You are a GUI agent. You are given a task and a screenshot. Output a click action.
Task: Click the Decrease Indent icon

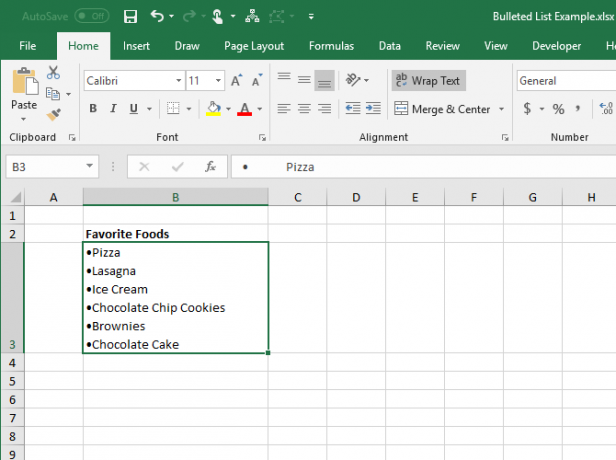(x=353, y=108)
